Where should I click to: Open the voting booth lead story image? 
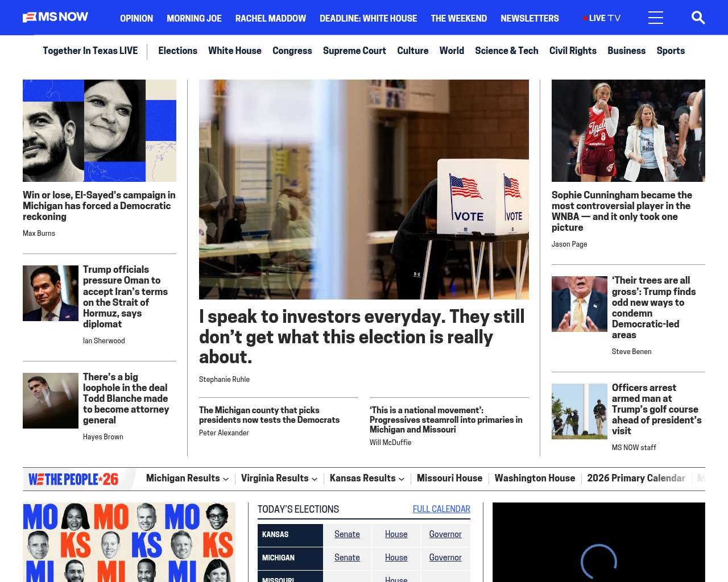tap(364, 189)
